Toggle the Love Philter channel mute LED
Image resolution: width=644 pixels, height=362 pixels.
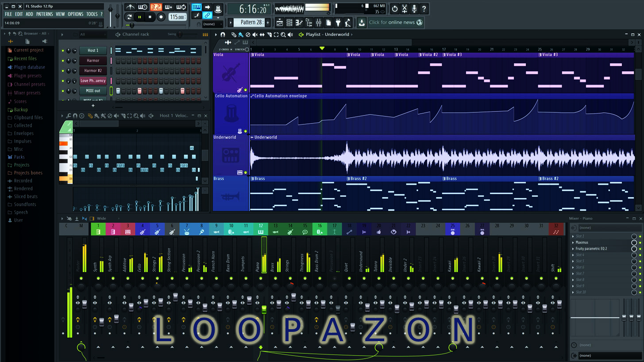pyautogui.click(x=63, y=81)
